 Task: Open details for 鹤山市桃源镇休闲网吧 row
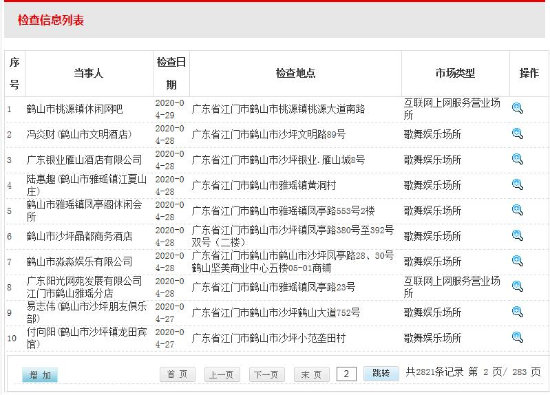tap(517, 108)
